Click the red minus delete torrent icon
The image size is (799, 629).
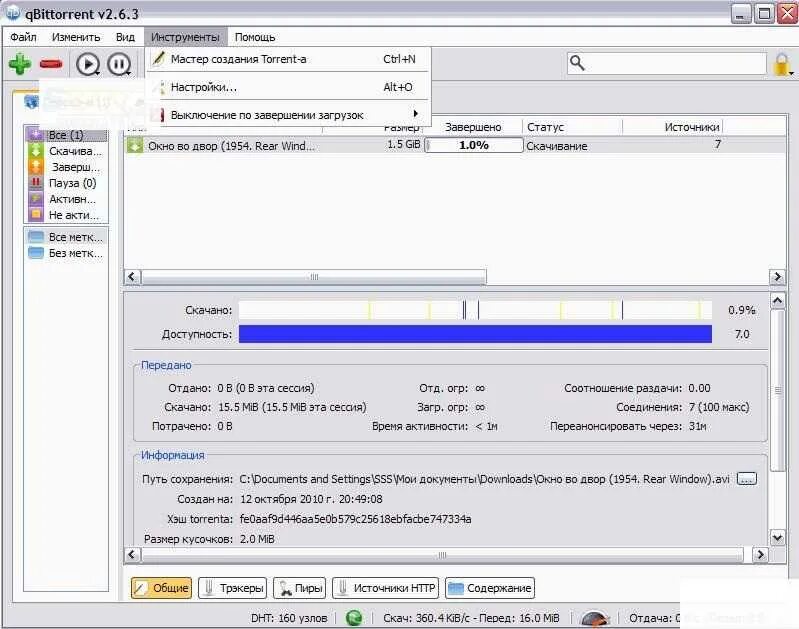click(x=51, y=64)
